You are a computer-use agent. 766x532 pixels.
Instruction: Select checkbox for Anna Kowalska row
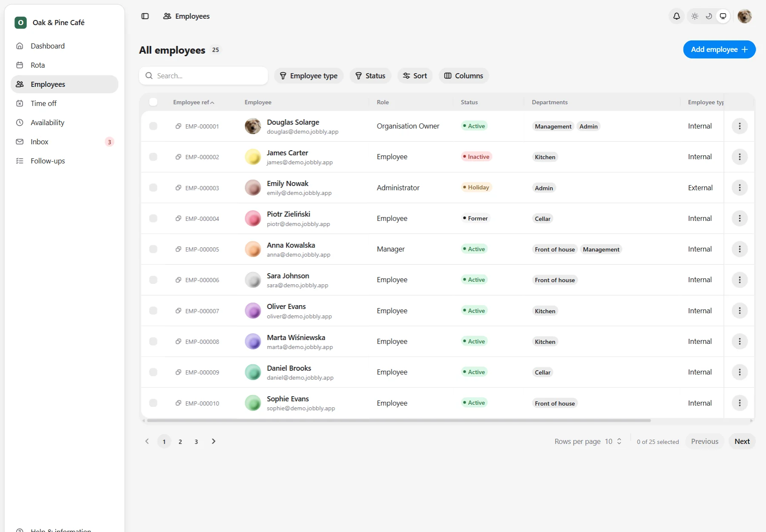(153, 249)
